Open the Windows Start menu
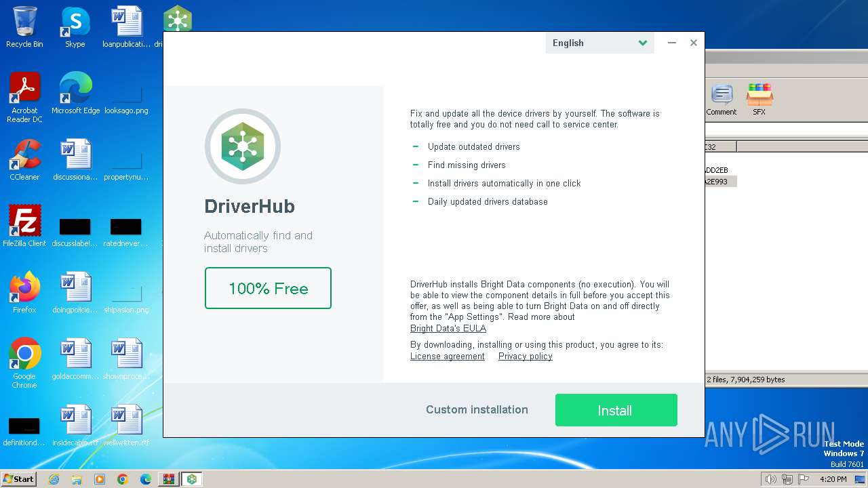This screenshot has height=488, width=868. 18,479
